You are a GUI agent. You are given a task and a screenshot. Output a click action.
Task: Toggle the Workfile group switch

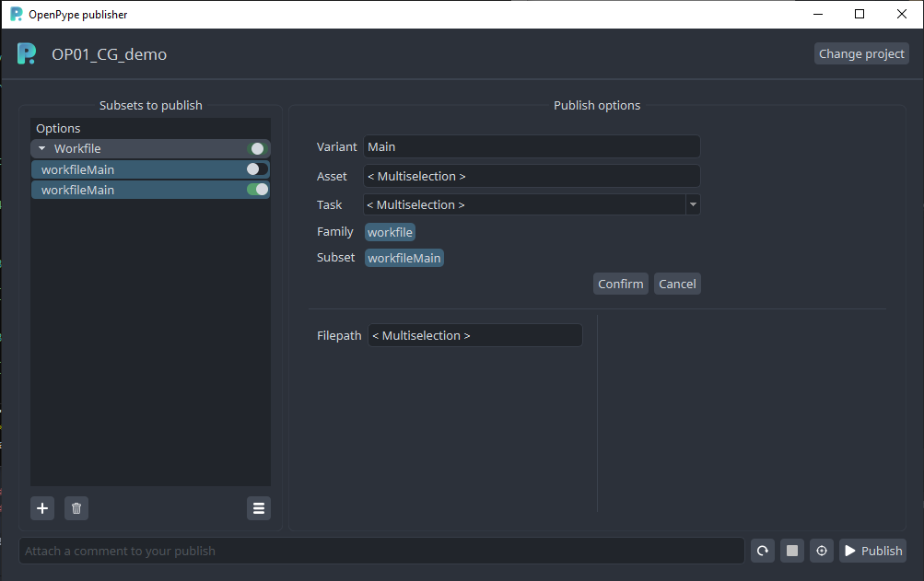(256, 147)
